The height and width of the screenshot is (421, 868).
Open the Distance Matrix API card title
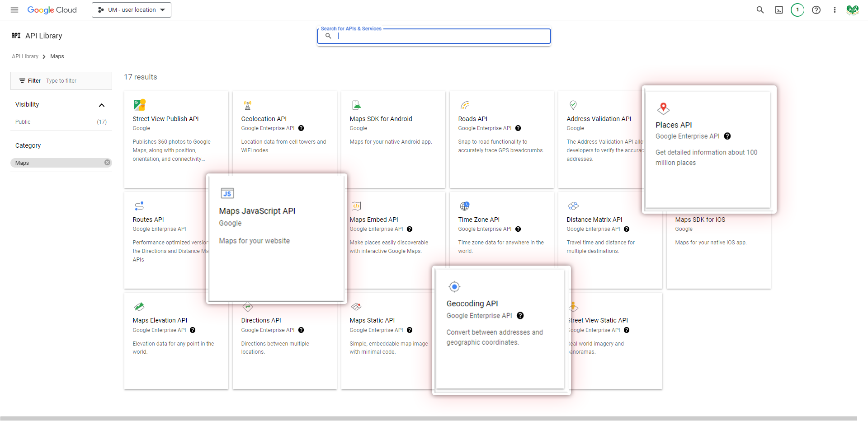point(594,220)
